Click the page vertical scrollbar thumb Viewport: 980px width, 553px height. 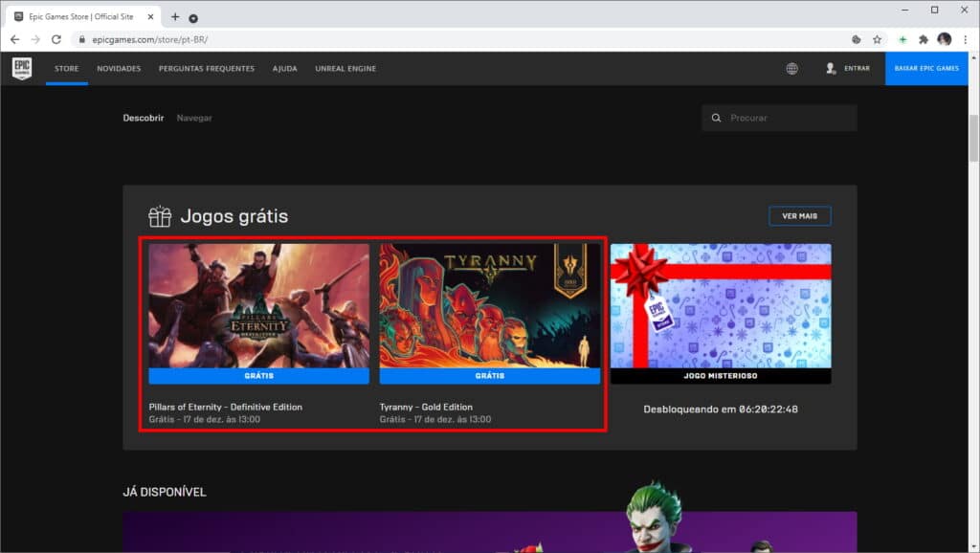coord(973,138)
